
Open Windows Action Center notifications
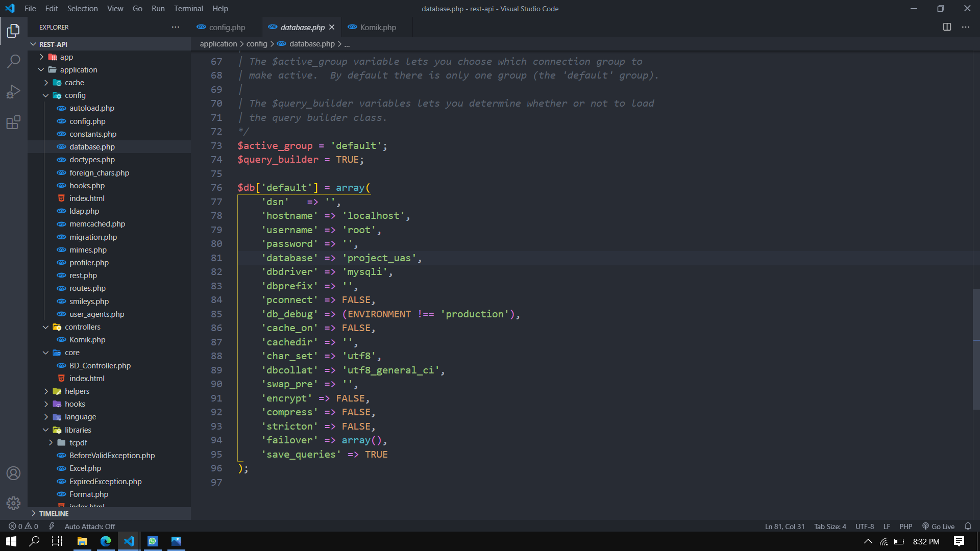(959, 541)
